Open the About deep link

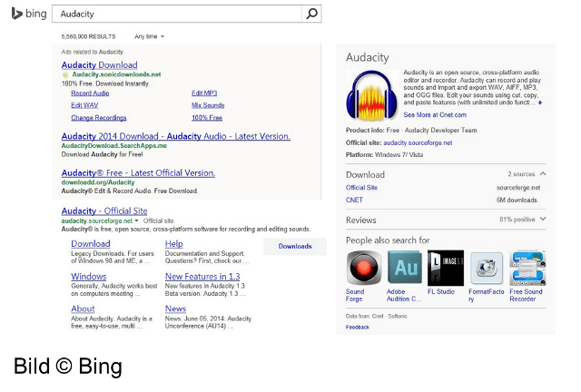tap(83, 309)
